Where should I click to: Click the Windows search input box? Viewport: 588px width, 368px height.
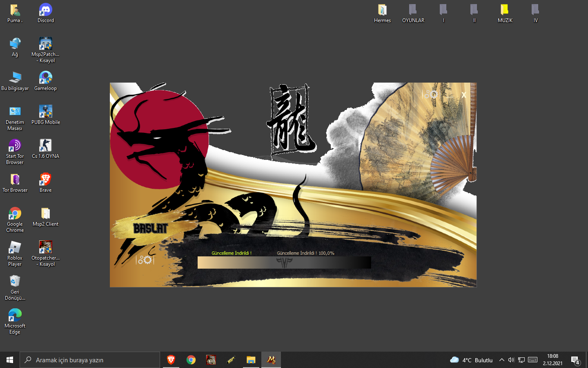click(90, 360)
